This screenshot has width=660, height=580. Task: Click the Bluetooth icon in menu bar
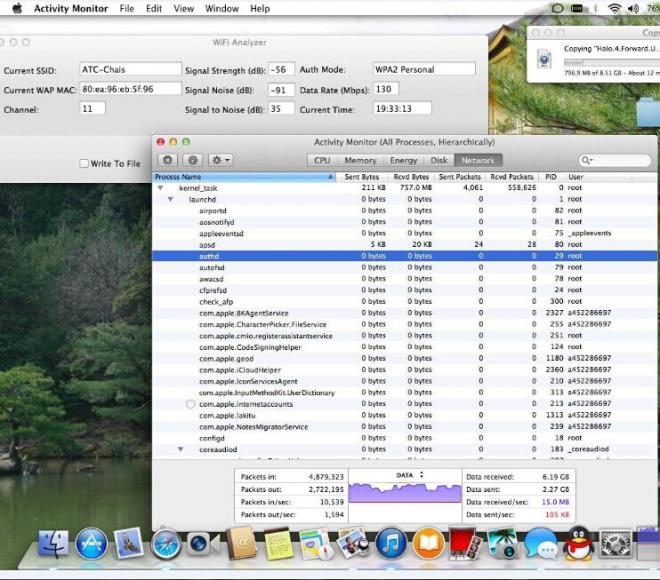pos(596,8)
